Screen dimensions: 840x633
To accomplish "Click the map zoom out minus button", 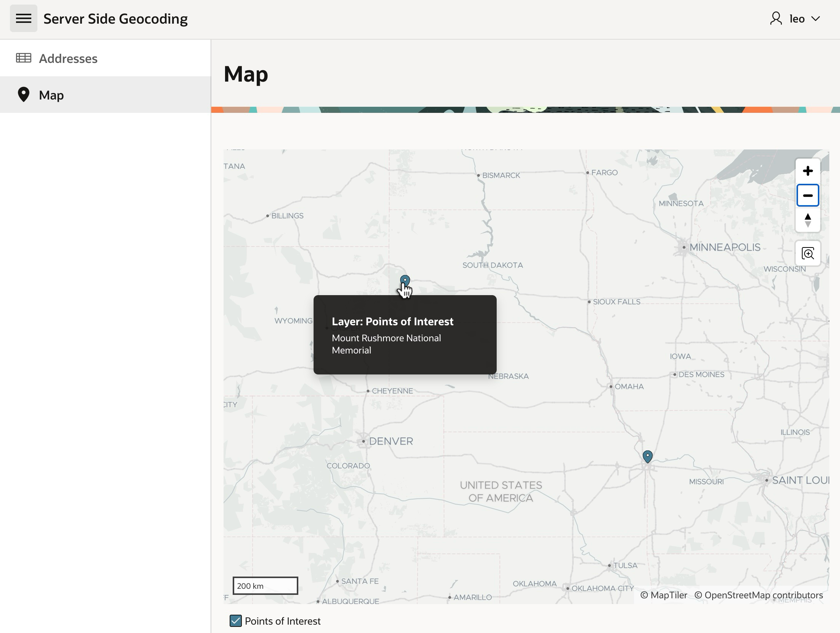I will 808,196.
